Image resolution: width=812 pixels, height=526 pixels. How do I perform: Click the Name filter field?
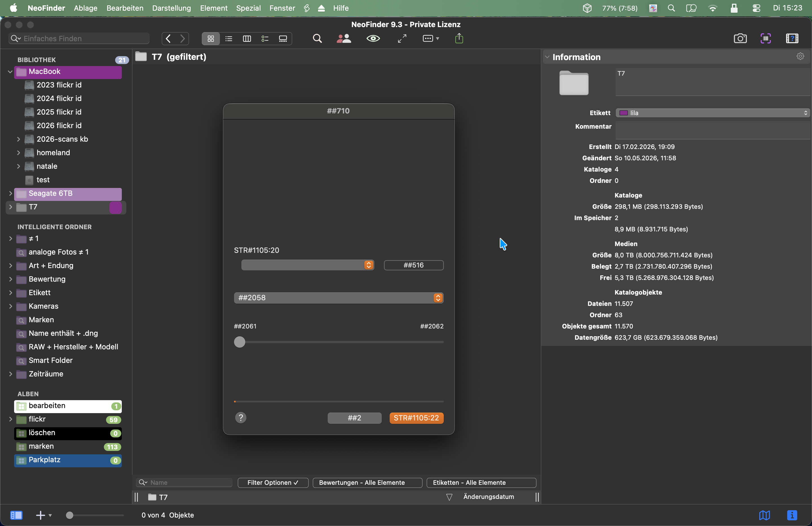(x=184, y=483)
